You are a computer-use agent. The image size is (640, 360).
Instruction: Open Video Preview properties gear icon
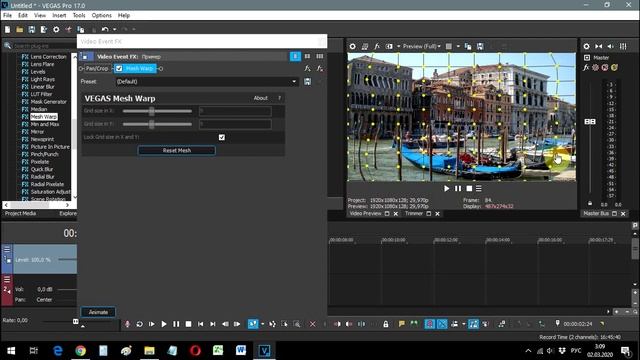click(353, 47)
